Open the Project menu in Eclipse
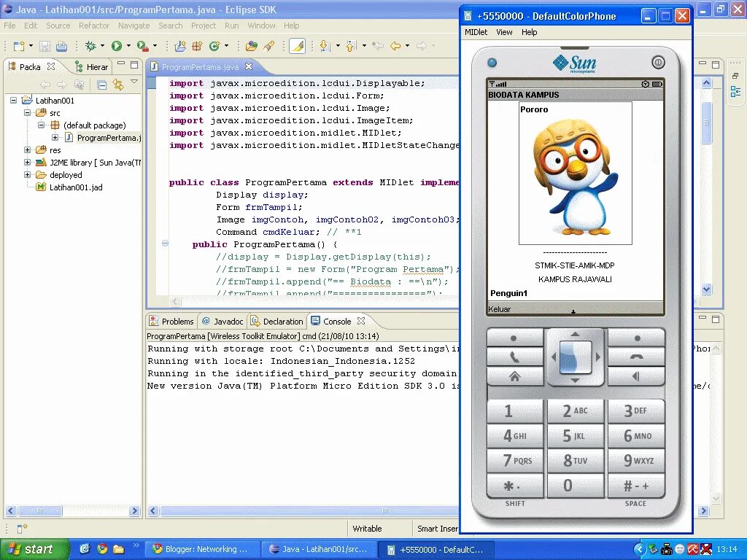This screenshot has width=747, height=560. point(204,26)
